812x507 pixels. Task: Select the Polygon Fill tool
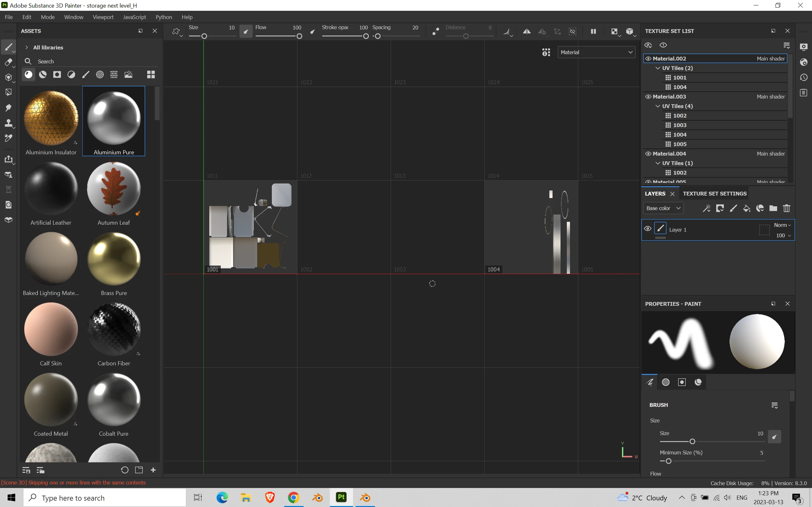pyautogui.click(x=8, y=92)
